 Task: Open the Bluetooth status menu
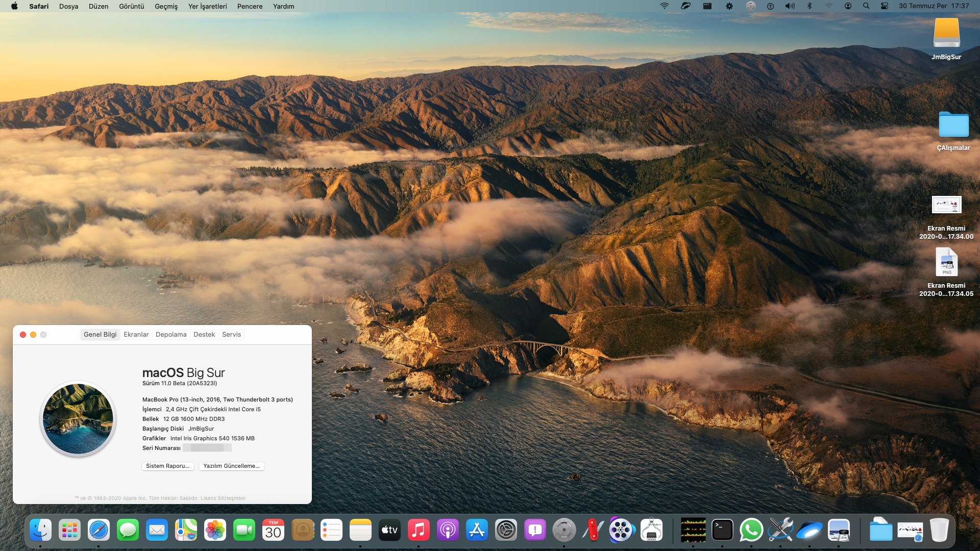809,6
